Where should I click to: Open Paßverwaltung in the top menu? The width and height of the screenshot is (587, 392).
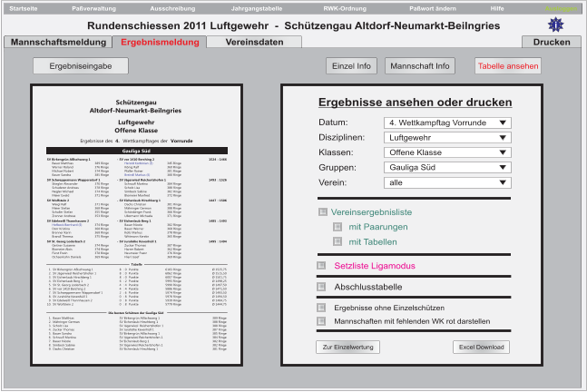(x=94, y=8)
